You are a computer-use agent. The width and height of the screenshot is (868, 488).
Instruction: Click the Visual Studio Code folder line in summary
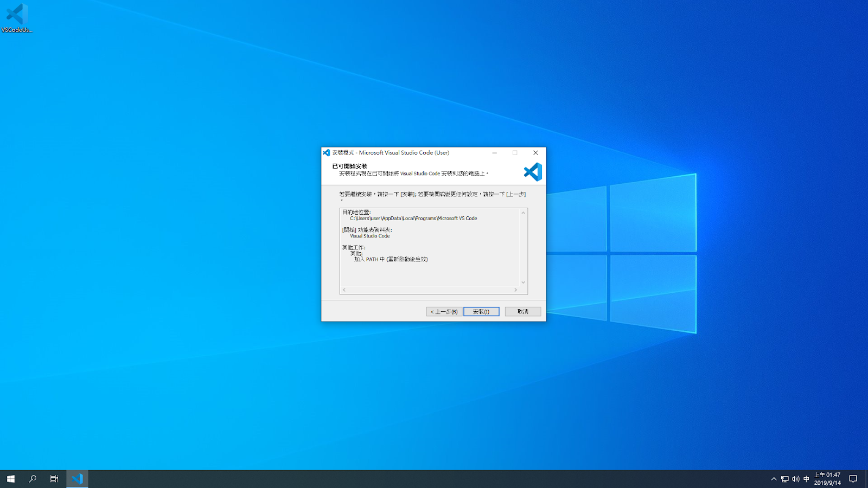pos(370,236)
